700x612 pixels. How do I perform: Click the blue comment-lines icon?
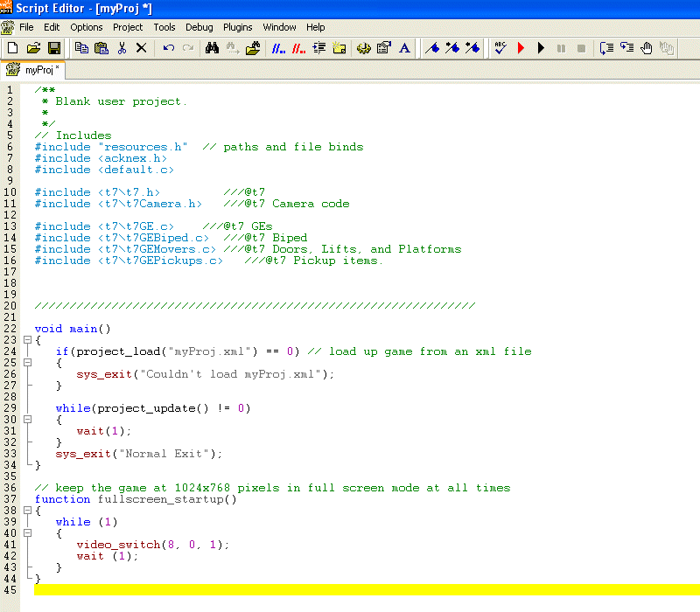278,48
